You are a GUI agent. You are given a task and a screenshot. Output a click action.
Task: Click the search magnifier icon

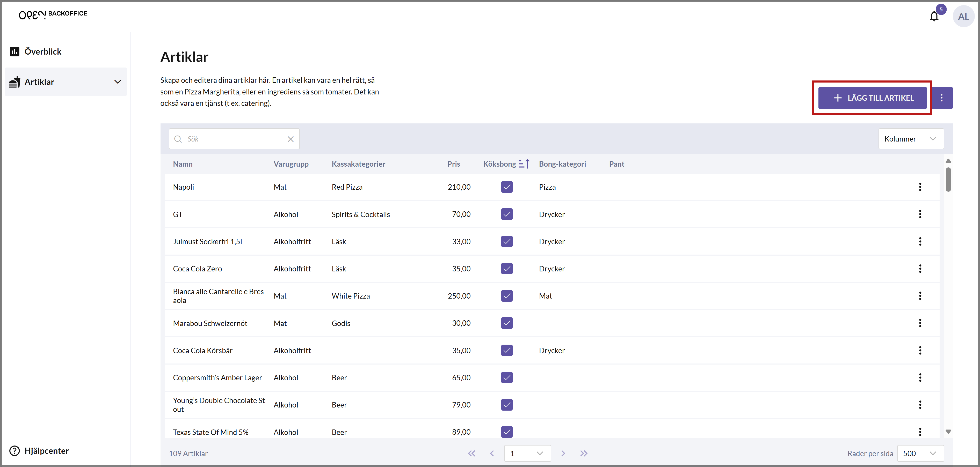178,139
